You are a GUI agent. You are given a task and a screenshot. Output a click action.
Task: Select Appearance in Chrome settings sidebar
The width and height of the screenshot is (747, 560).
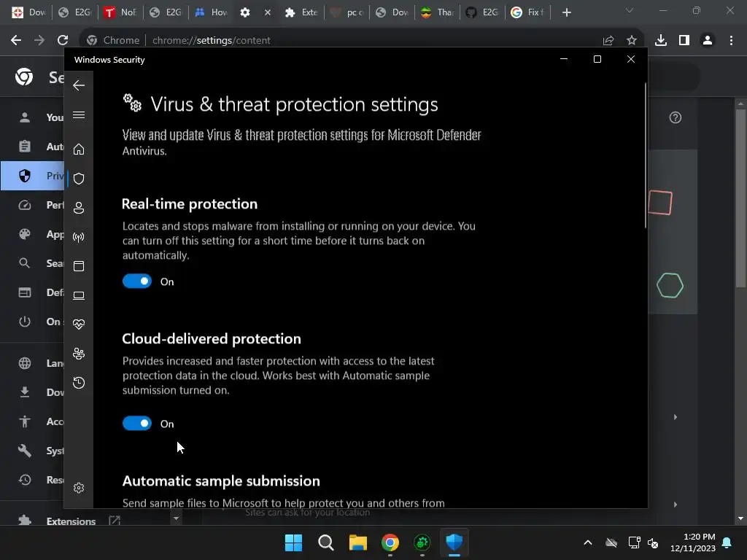[32, 234]
